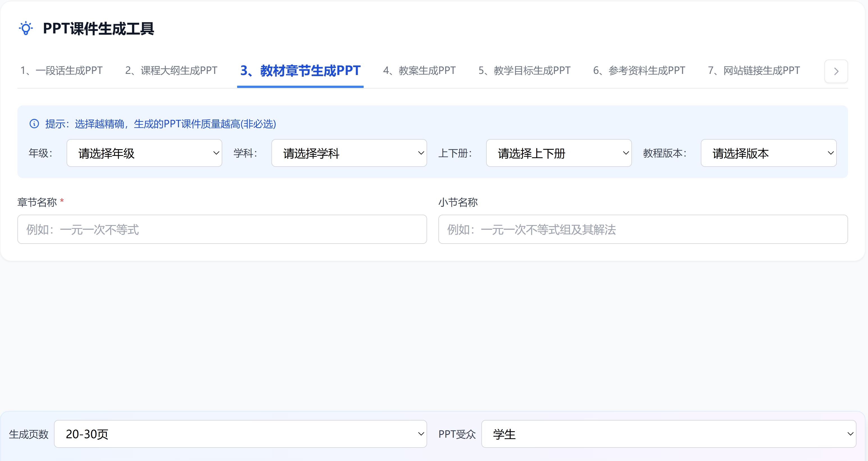868x461 pixels.
Task: Focus the 章节名称 input field
Action: click(222, 229)
